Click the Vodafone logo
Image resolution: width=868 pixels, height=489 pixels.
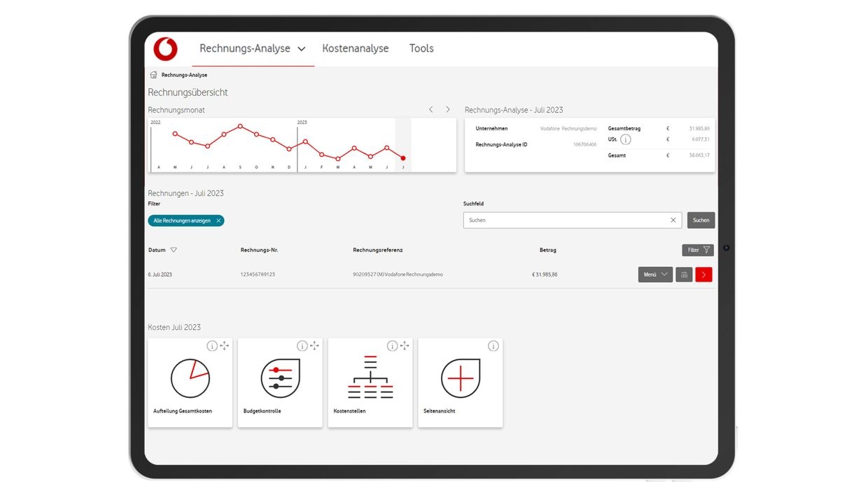tap(165, 48)
